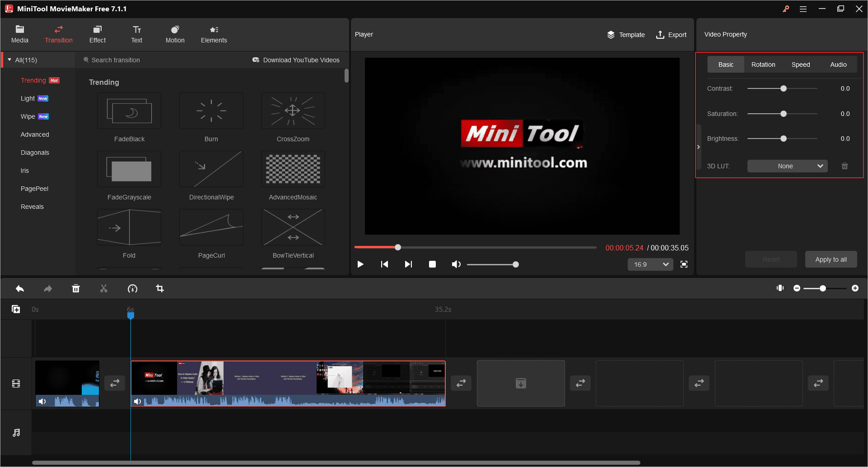
Task: Open Download YouTube Videos link
Action: (296, 60)
